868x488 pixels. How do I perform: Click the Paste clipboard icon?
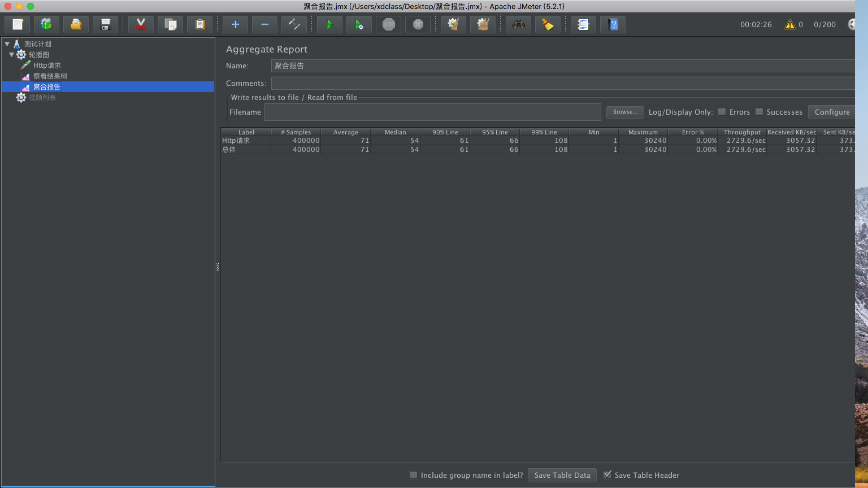(x=199, y=24)
